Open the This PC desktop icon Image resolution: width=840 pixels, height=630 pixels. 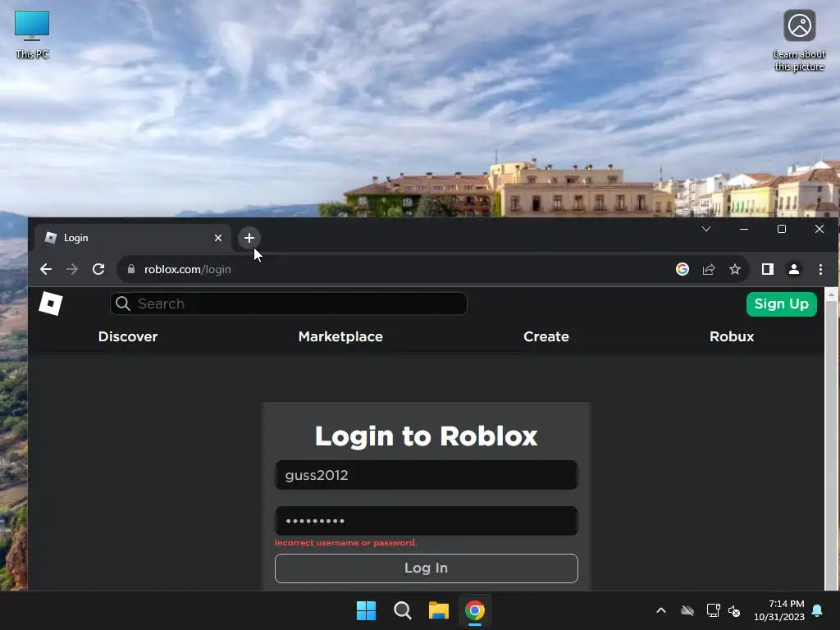pyautogui.click(x=32, y=34)
